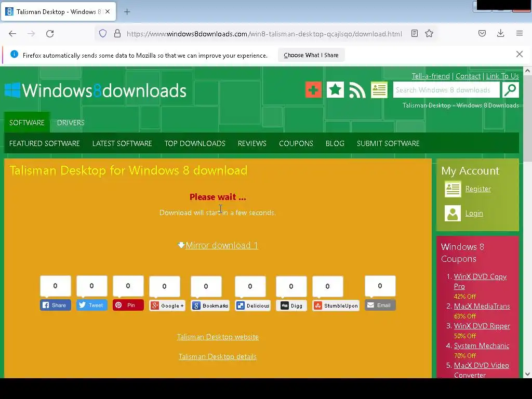Click the Twitter Tweet button

[91, 305]
